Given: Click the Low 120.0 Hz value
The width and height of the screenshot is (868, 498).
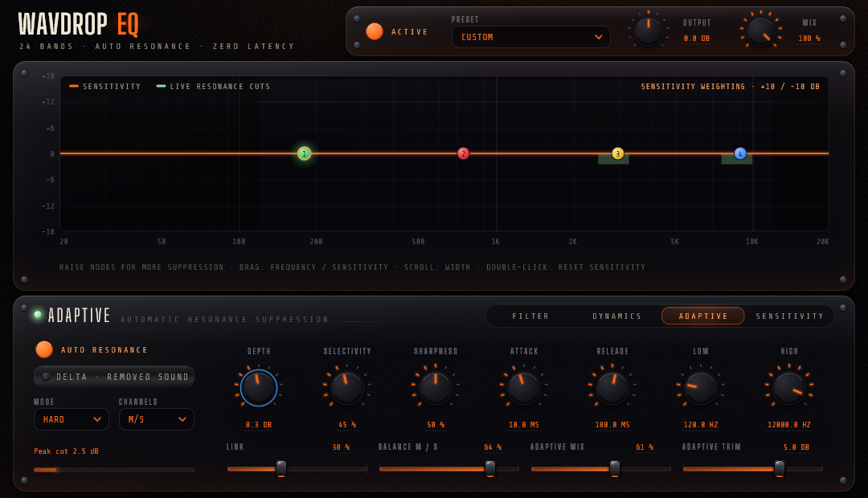Looking at the screenshot, I should [x=701, y=425].
